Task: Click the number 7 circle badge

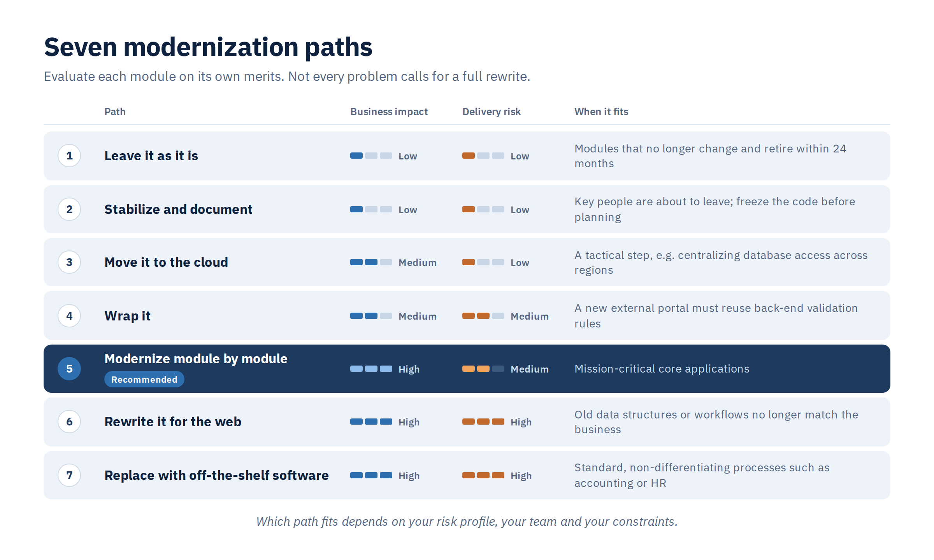Action: [x=69, y=475]
